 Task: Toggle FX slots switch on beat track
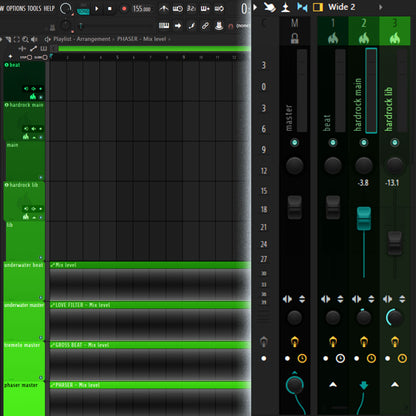click(x=333, y=341)
